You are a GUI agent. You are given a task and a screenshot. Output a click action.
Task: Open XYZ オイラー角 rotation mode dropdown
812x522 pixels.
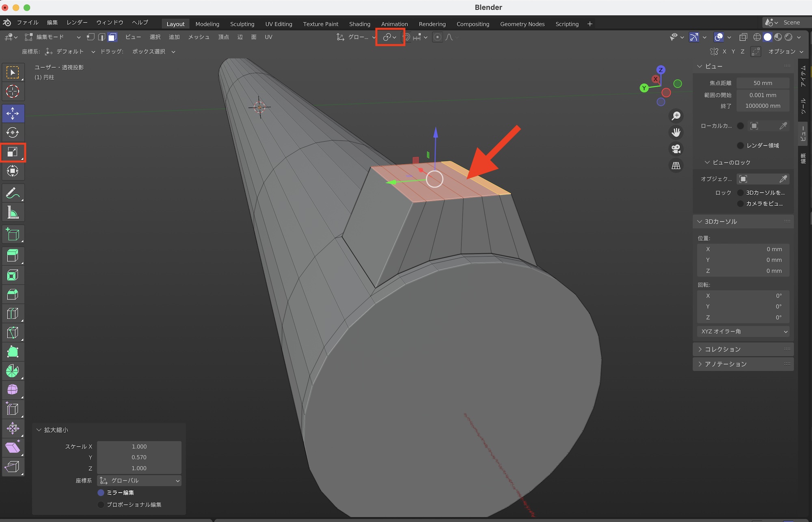pyautogui.click(x=743, y=332)
